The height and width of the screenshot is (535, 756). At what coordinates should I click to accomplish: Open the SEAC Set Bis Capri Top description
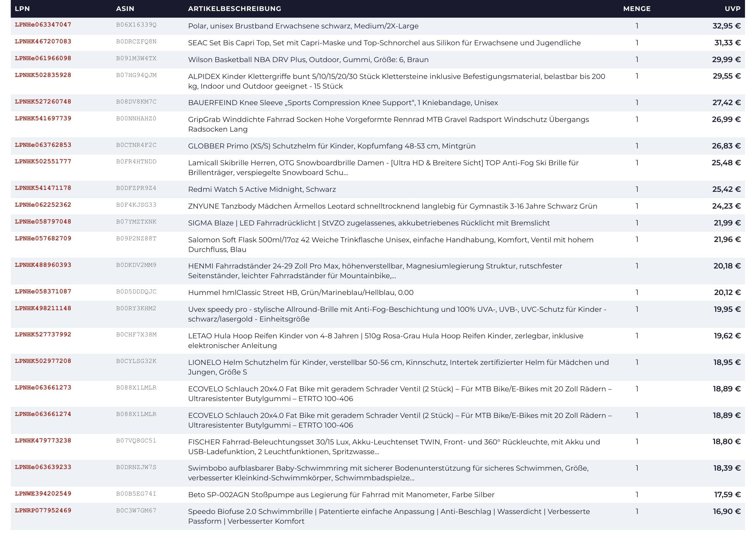click(384, 43)
